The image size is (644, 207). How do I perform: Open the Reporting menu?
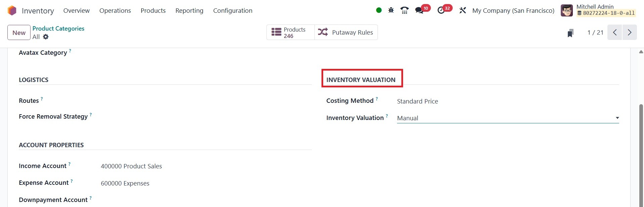pyautogui.click(x=189, y=11)
